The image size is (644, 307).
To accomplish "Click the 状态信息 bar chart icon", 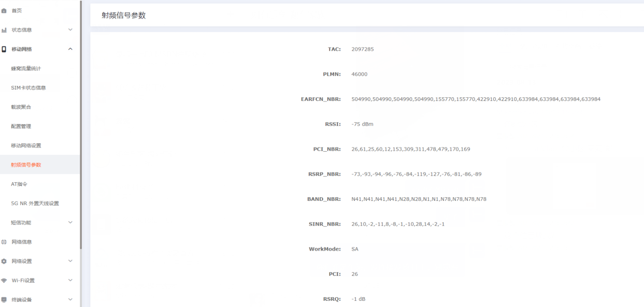I will (x=4, y=30).
